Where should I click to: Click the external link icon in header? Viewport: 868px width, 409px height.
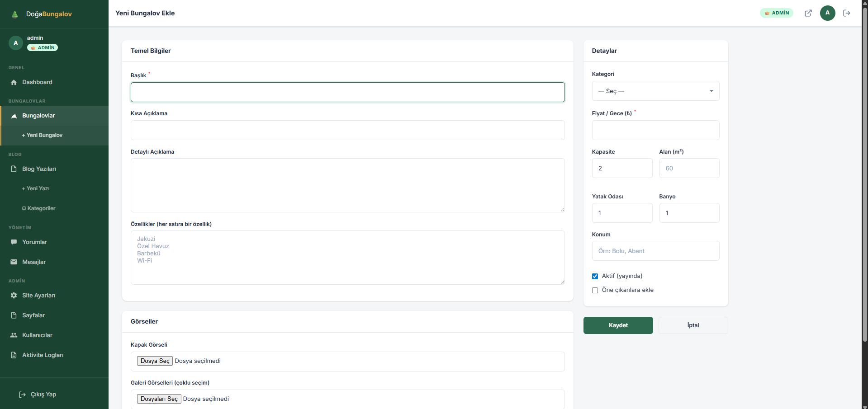click(x=808, y=13)
